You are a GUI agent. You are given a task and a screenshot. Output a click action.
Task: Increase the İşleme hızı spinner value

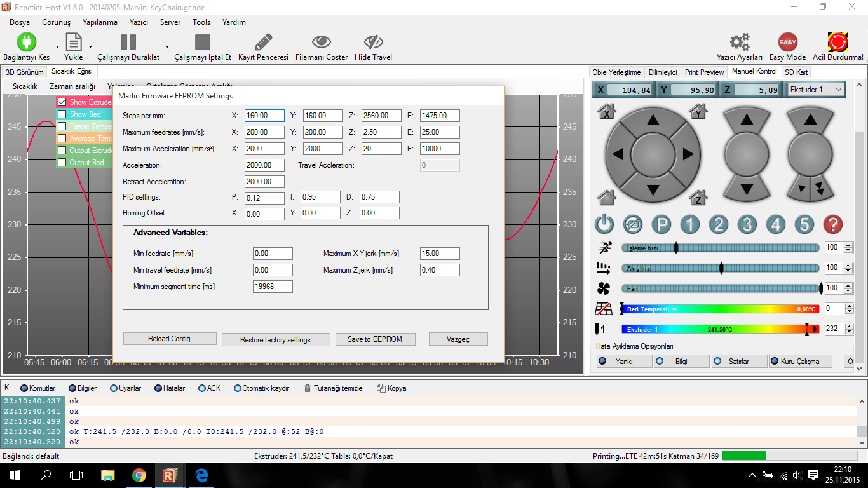[x=850, y=245]
